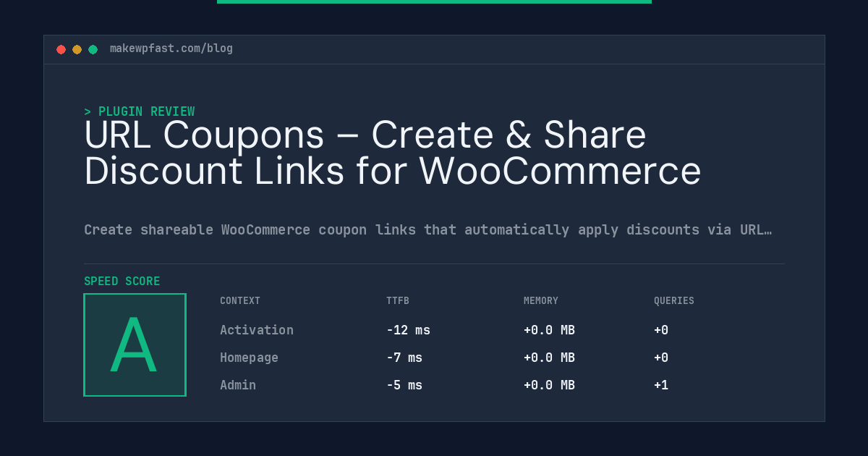The height and width of the screenshot is (456, 868).
Task: Select the Activation row label
Action: point(257,330)
